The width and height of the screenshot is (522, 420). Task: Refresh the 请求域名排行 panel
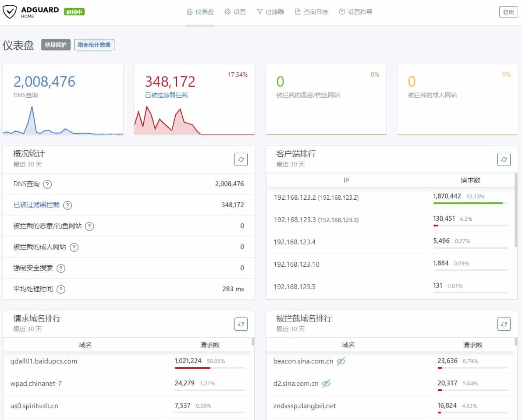(x=241, y=324)
